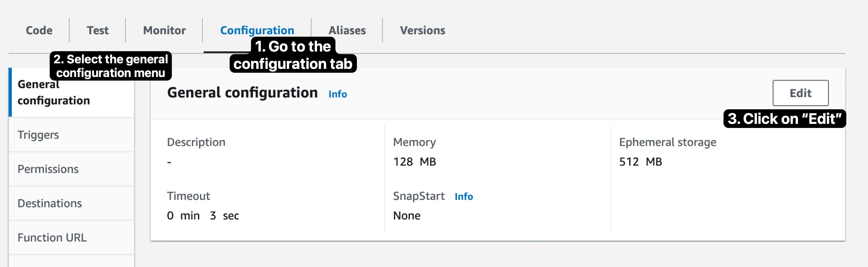868x267 pixels.
Task: Open Function URL in the side menu
Action: [52, 237]
